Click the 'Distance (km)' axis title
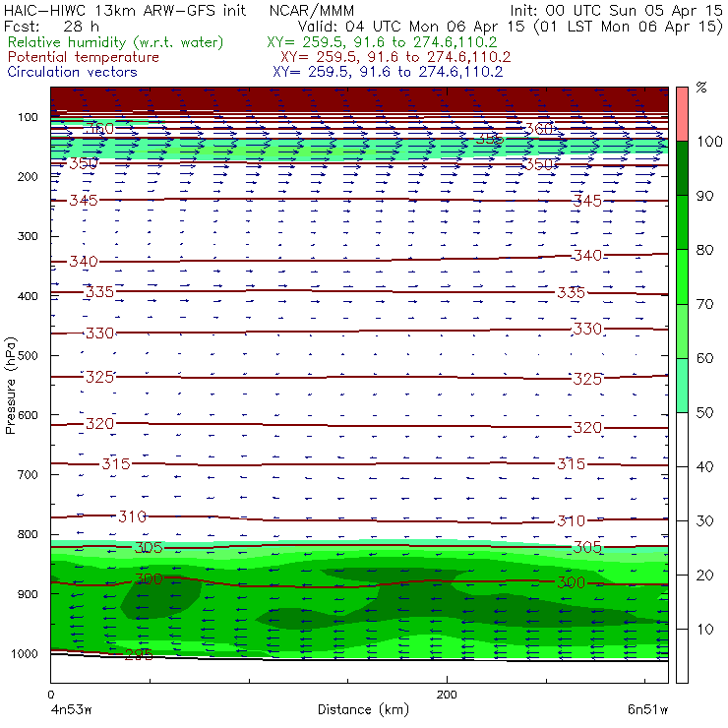This screenshot has width=728, height=728. click(x=363, y=709)
